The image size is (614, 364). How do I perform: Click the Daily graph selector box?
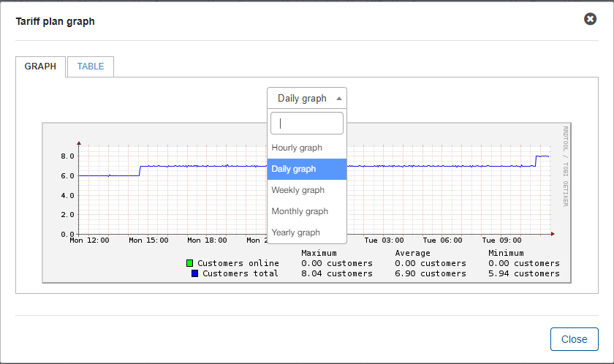pyautogui.click(x=307, y=98)
